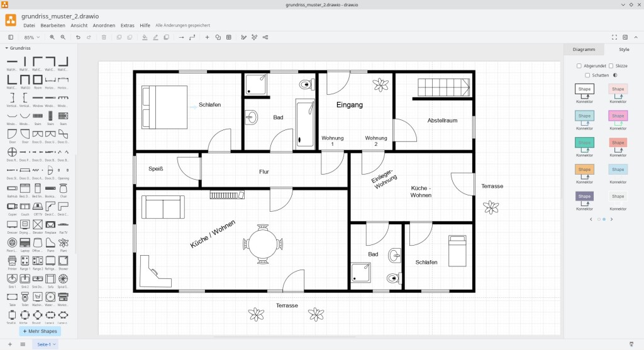The width and height of the screenshot is (644, 350).
Task: Enable the Abgerundet checkbox
Action: click(x=579, y=65)
